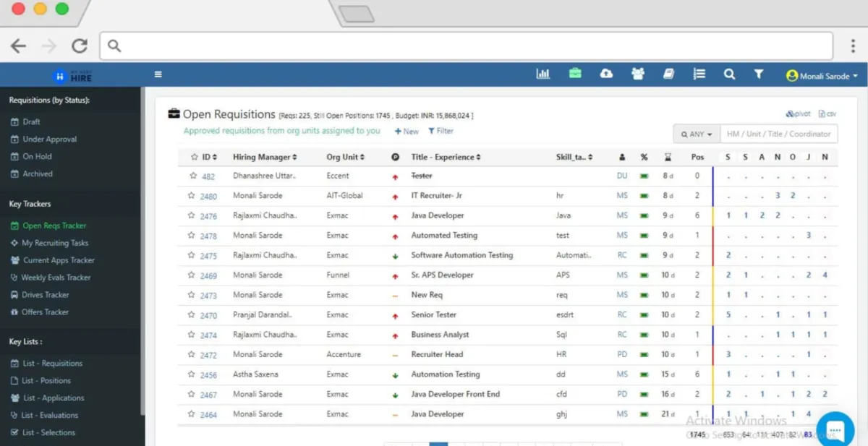The height and width of the screenshot is (446, 868).
Task: Mark requisition 2476 as favorite star
Action: (193, 215)
